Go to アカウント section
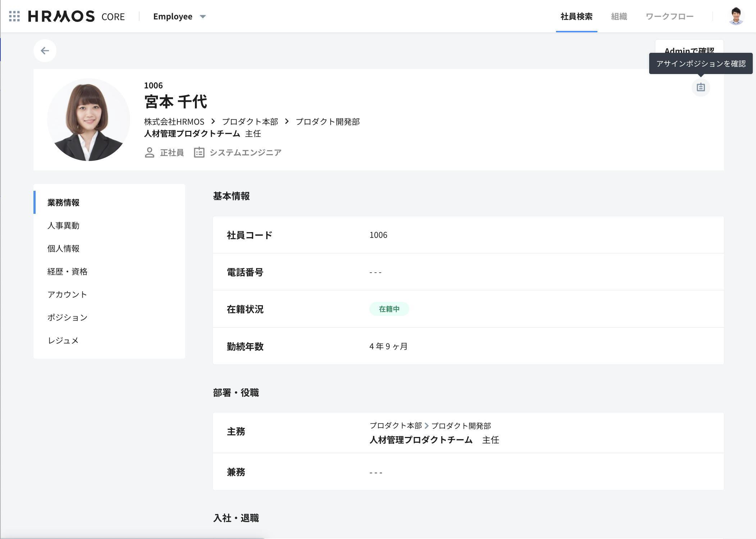The image size is (756, 539). tap(67, 295)
